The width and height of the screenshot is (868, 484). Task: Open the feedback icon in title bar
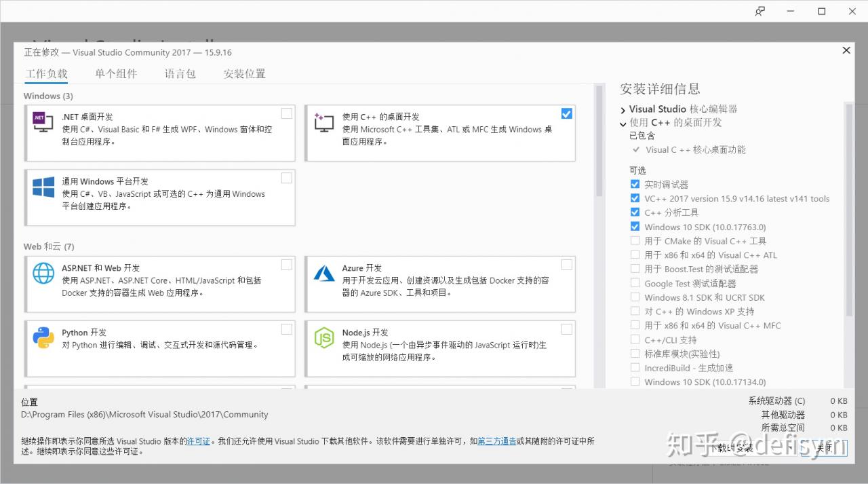point(760,11)
